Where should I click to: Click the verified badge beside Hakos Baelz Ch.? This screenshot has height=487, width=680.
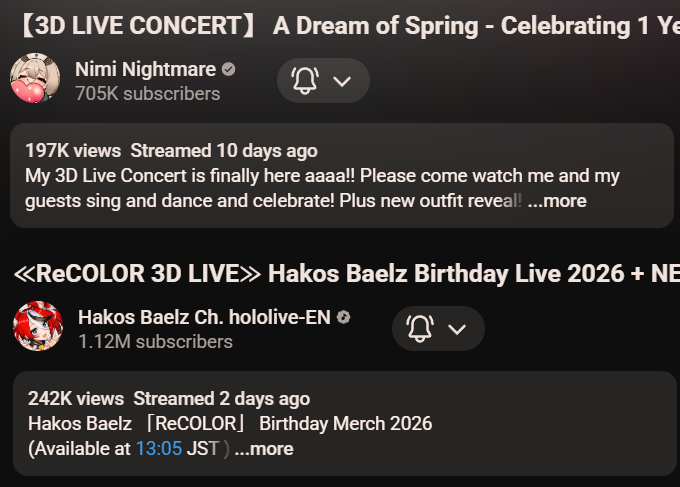344,317
